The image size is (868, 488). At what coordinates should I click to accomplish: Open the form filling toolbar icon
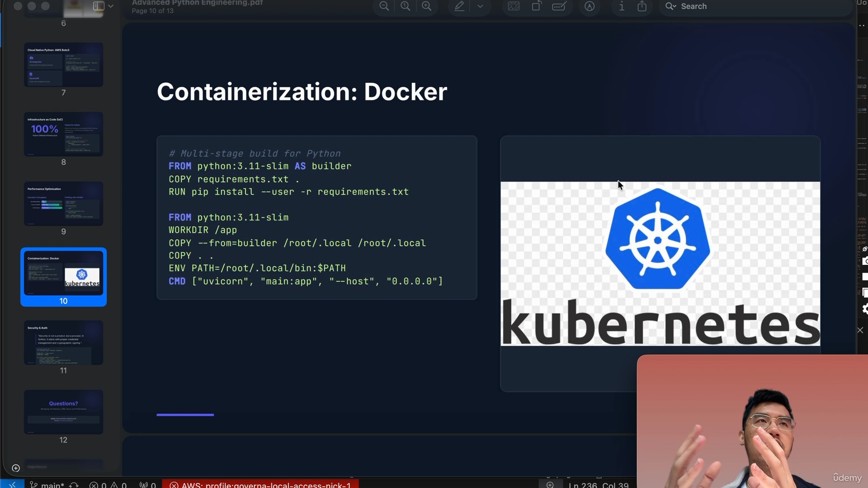[559, 6]
